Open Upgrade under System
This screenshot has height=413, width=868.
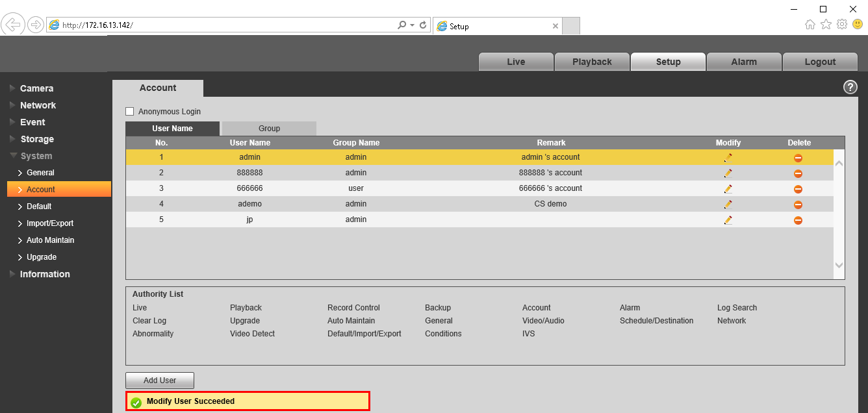pos(42,257)
